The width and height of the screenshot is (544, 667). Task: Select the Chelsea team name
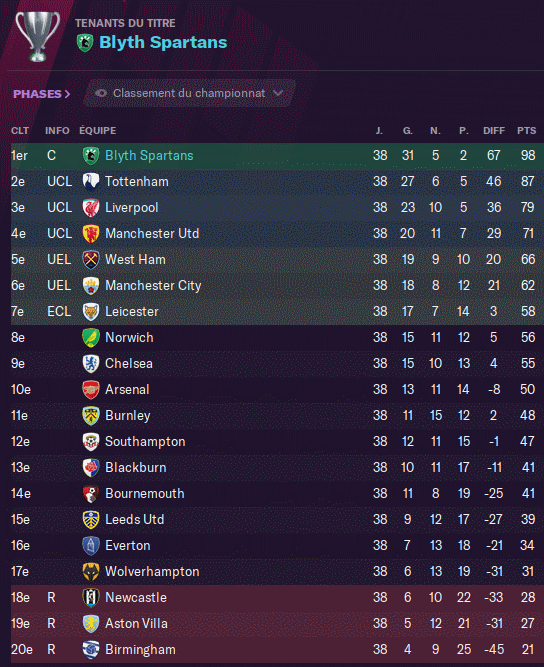coord(128,364)
